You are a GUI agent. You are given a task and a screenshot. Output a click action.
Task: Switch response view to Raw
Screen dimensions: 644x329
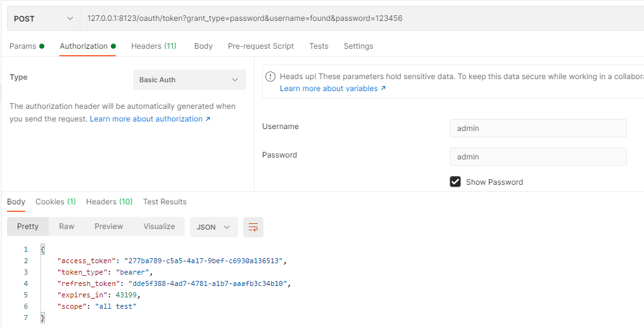tap(66, 226)
